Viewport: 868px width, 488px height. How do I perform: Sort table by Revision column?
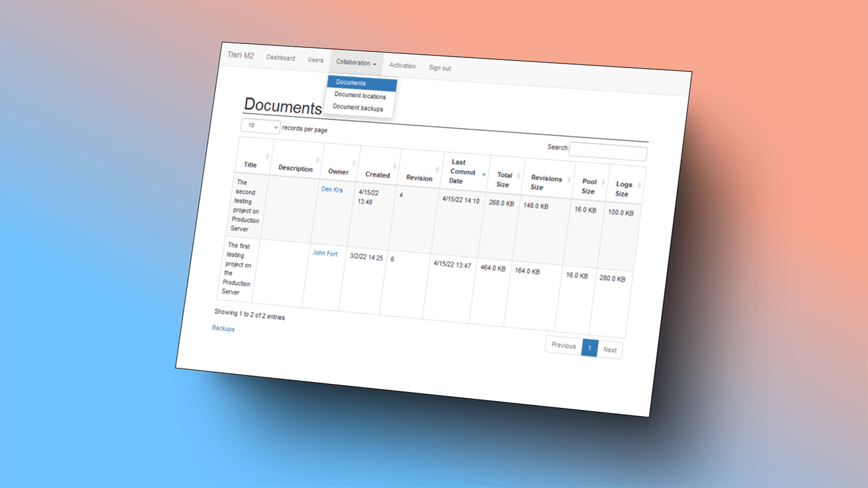419,178
